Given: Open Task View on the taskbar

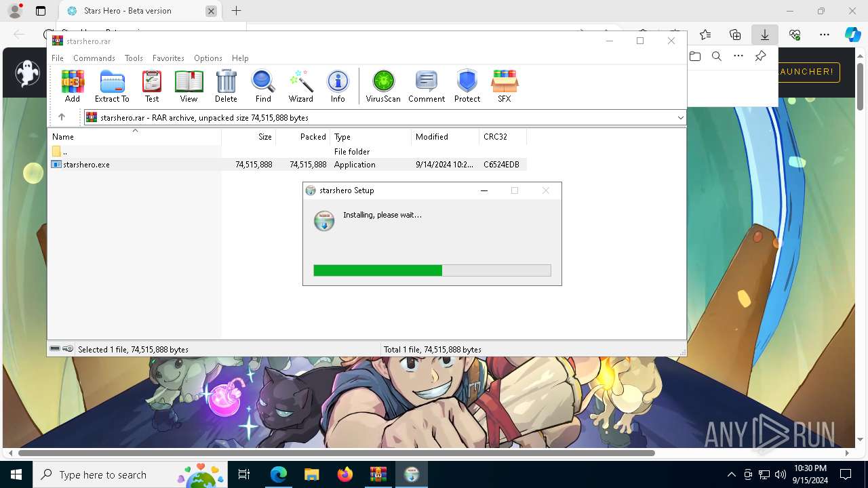Looking at the screenshot, I should (245, 474).
